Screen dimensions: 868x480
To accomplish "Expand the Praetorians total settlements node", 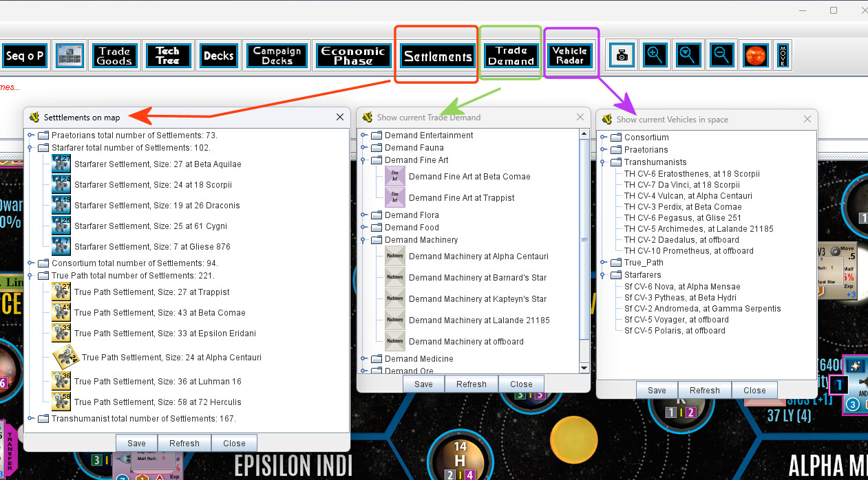I will pos(31,135).
